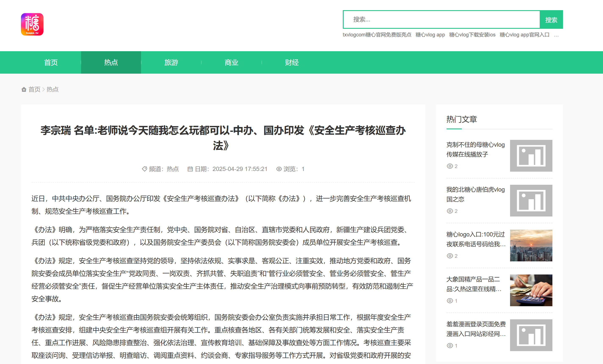
Task: Click the 首页 breadcrumb link
Action: [34, 90]
